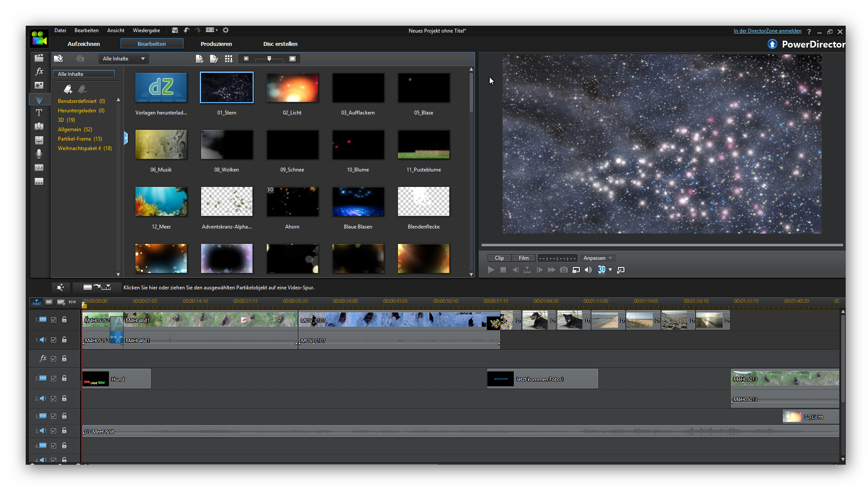Click the preview seek bar
This screenshot has width=868, height=487.
[662, 245]
